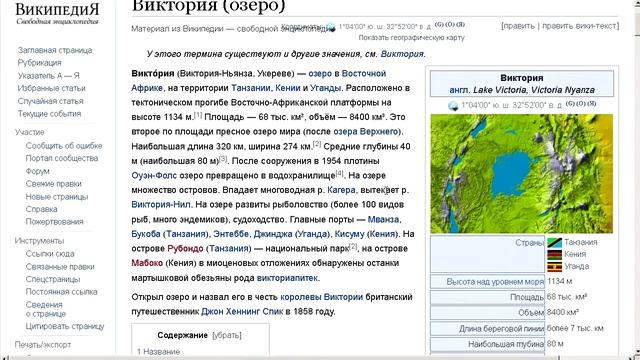Click the globe icon beside infobox coordinates
This screenshot has height=360, width=640.
click(453, 106)
